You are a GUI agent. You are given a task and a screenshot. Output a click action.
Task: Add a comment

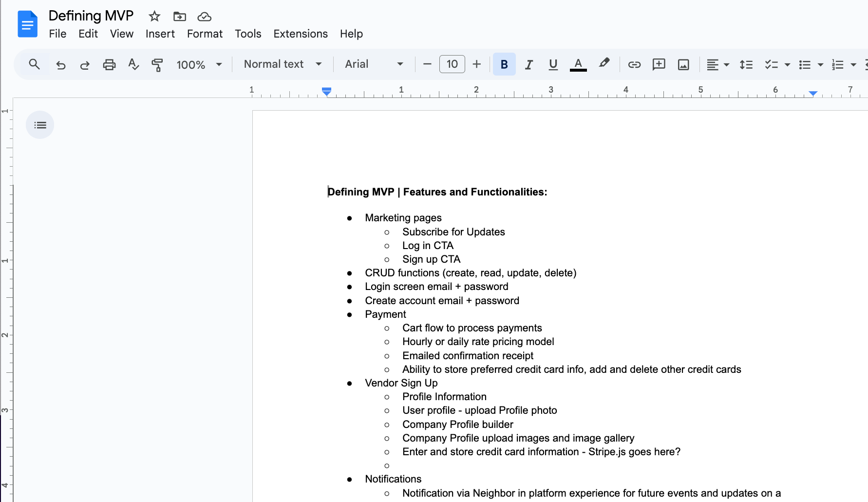pos(659,64)
